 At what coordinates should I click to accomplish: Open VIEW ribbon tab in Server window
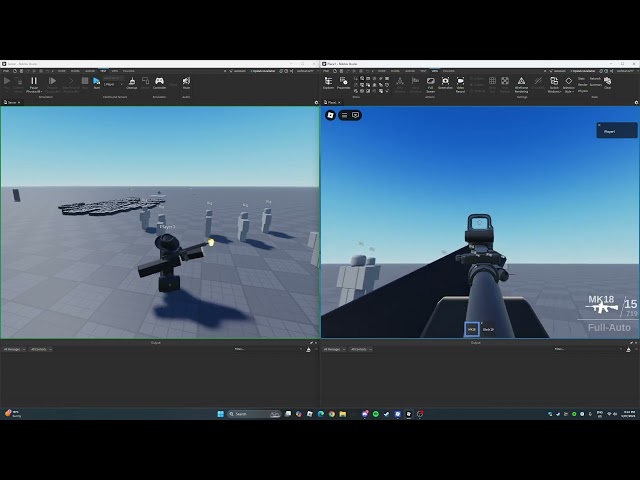(x=115, y=71)
